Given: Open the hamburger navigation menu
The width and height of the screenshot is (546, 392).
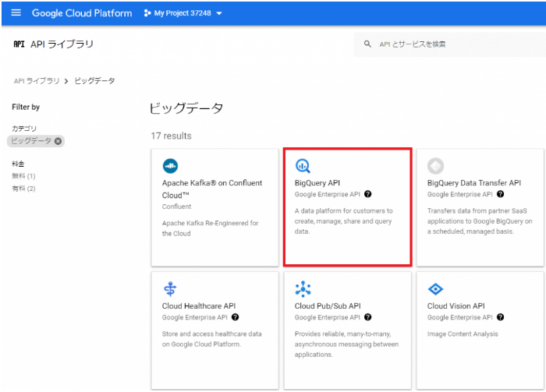Looking at the screenshot, I should (16, 13).
